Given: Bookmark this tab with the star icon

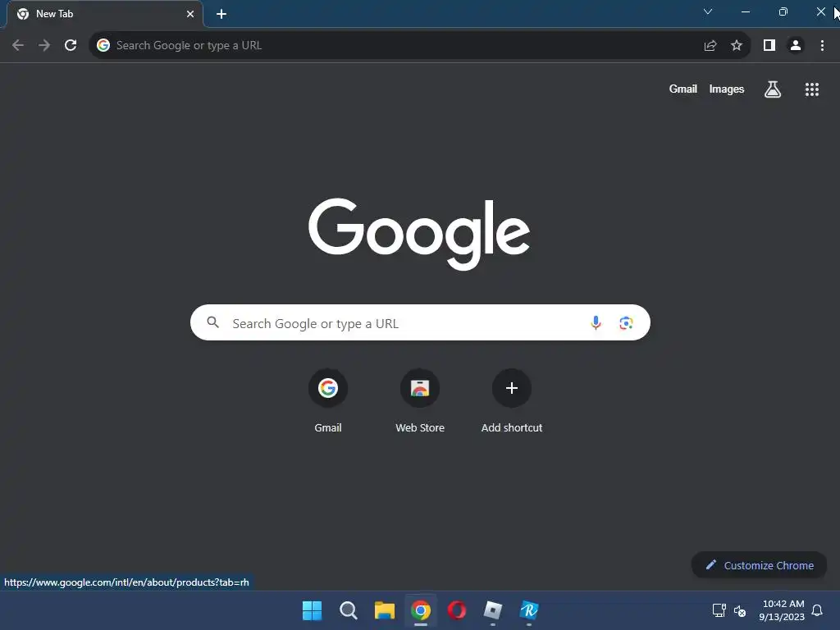Looking at the screenshot, I should click(737, 46).
